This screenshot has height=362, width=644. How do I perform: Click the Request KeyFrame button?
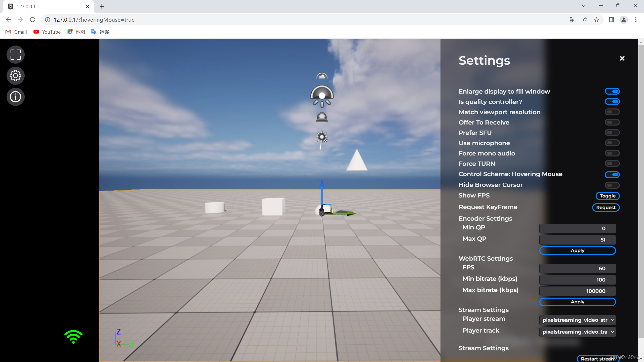[606, 207]
